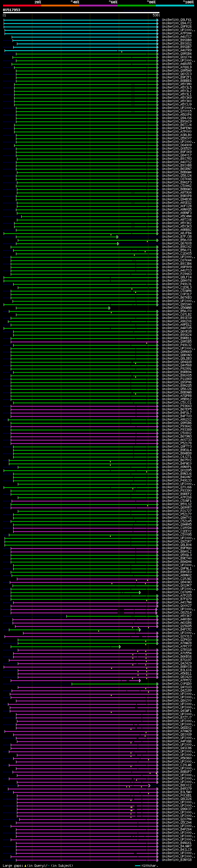Select the UniRef100_P0C6B1 entry
This screenshot has height=868, width=197.
(176, 795)
